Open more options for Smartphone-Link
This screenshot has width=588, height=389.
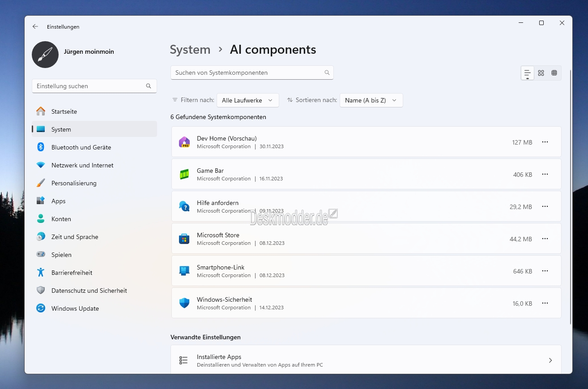point(545,271)
